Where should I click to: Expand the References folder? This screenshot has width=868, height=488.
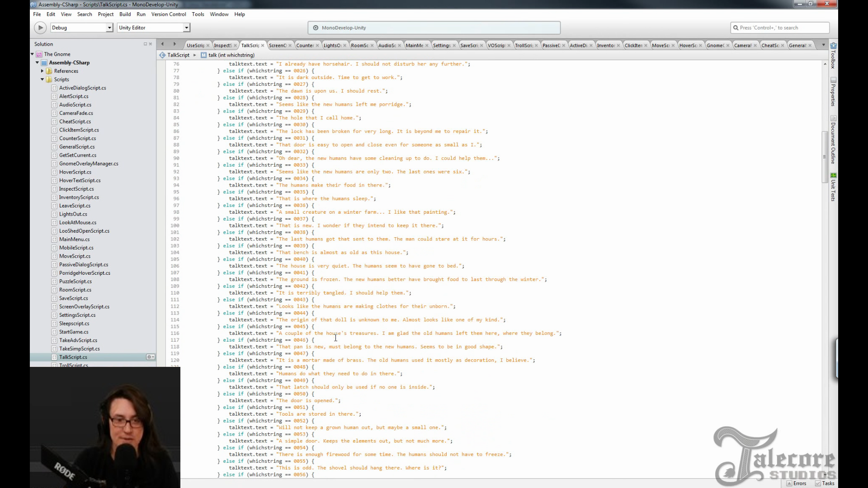tap(42, 71)
